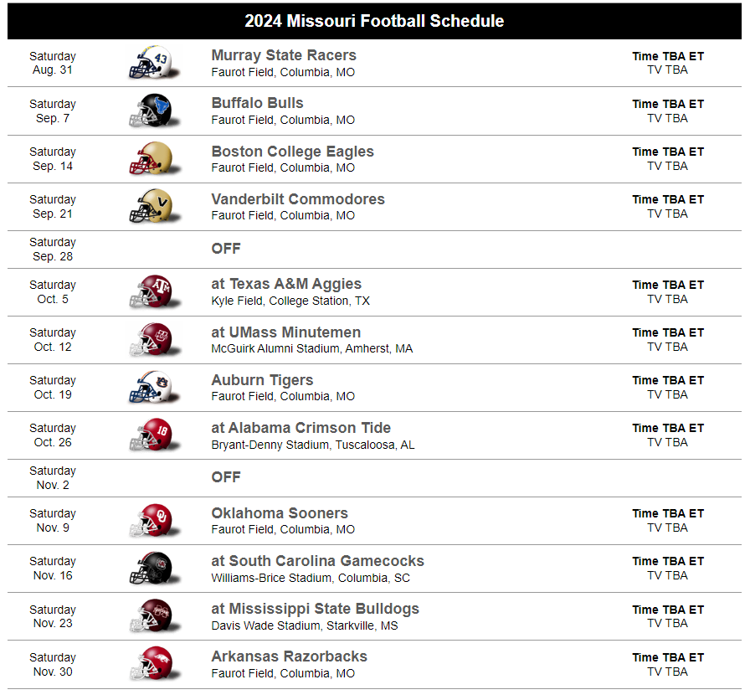
Task: Open the Murray State Racers link
Action: coord(284,55)
